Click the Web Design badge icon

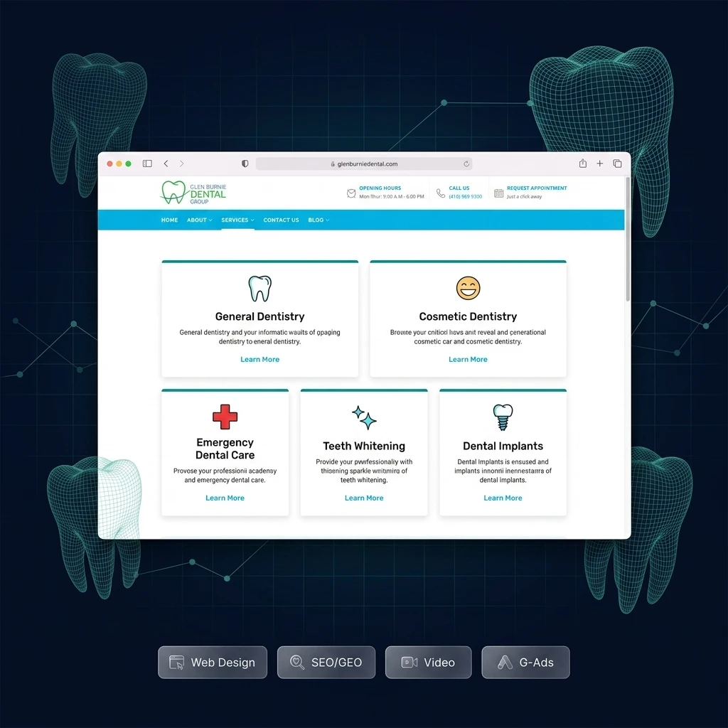coord(176,662)
